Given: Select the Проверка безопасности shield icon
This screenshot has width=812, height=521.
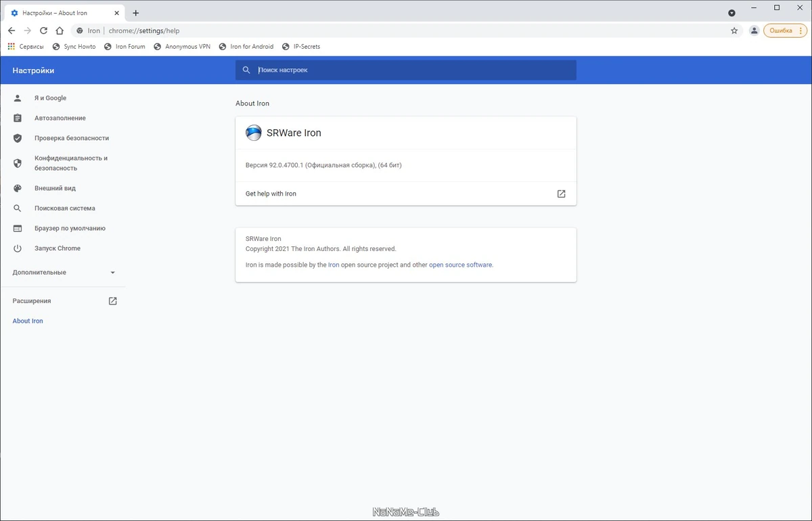Looking at the screenshot, I should point(18,138).
